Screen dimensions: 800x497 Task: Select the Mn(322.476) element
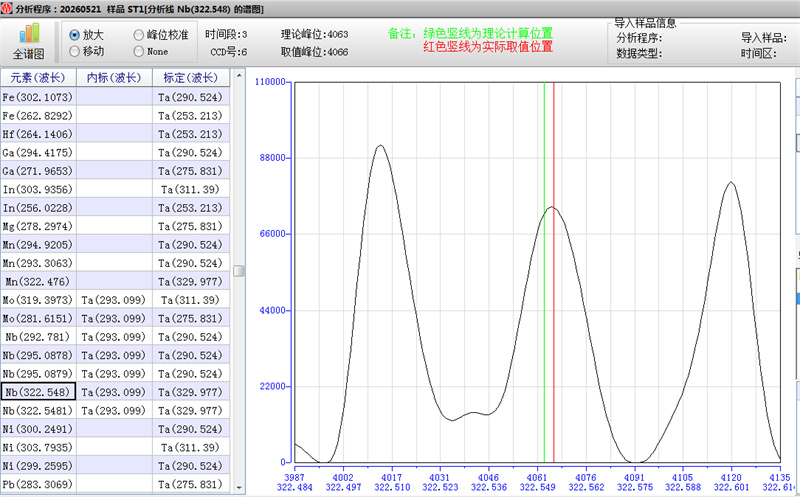coord(38,281)
